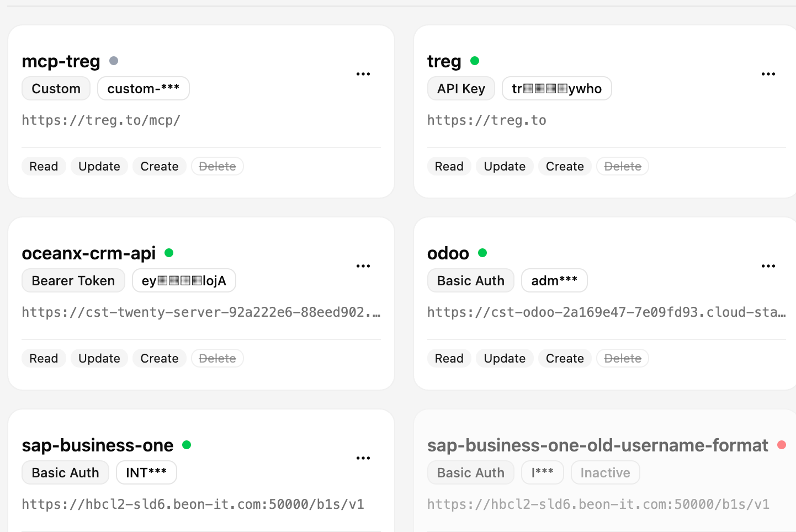Click the Create permission on oceanx-crm-api
The width and height of the screenshot is (796, 532).
(x=160, y=358)
